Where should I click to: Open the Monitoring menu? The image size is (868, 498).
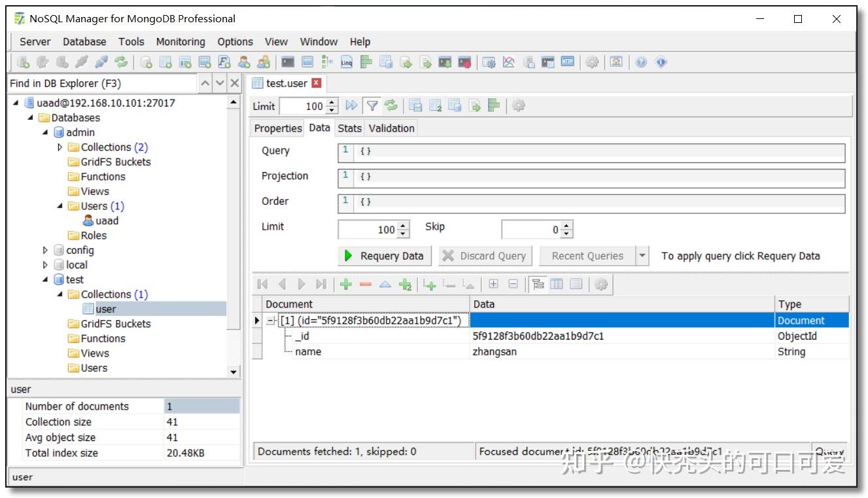(180, 41)
